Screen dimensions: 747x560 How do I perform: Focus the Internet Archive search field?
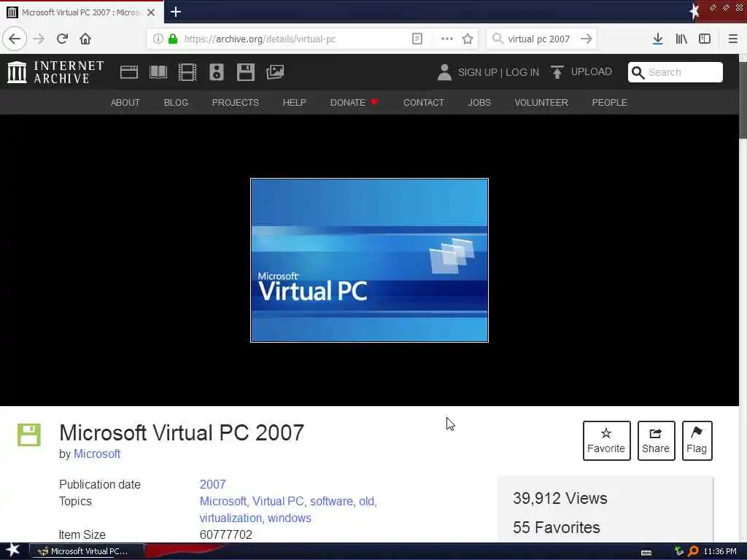click(x=675, y=72)
